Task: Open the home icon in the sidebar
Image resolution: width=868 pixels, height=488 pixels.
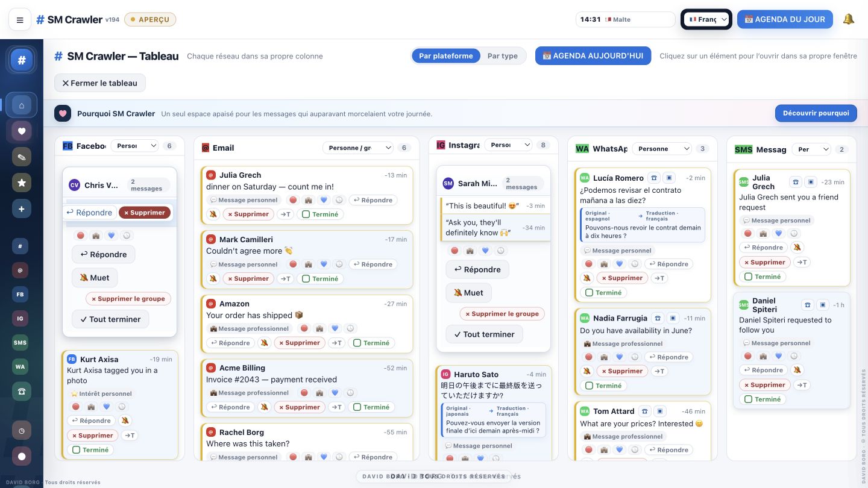Action: pyautogui.click(x=22, y=105)
